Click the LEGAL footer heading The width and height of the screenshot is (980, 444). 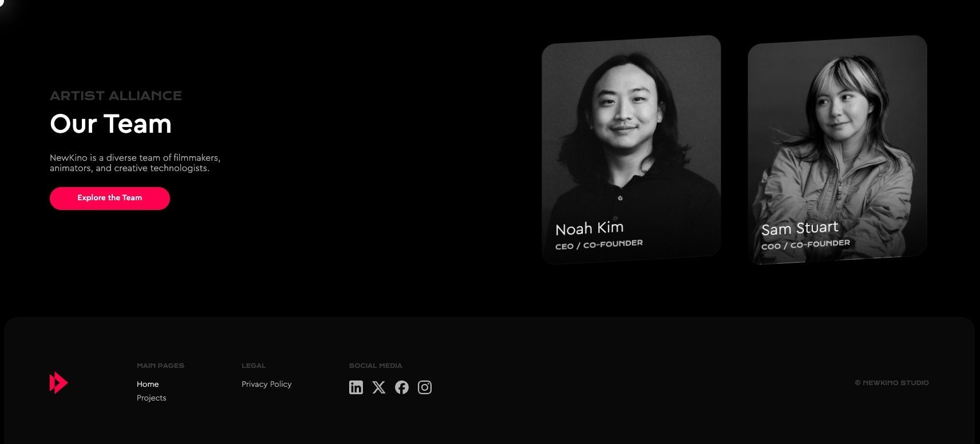(x=254, y=366)
